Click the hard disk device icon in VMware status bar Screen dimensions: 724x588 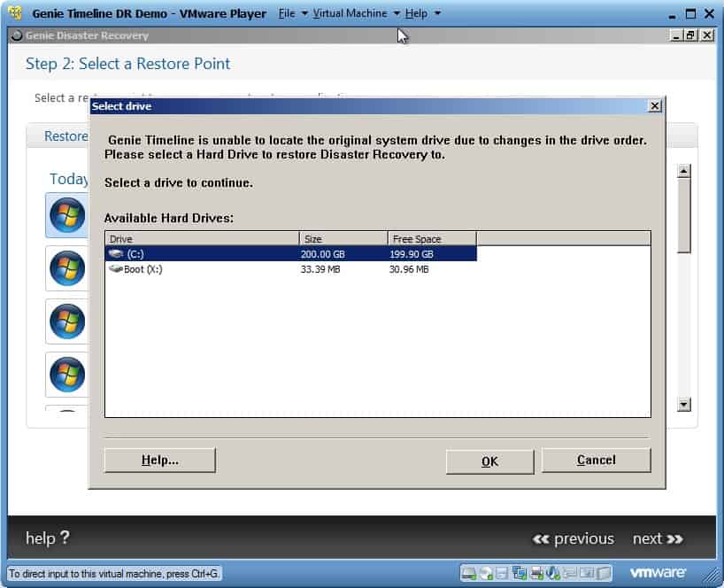point(468,573)
